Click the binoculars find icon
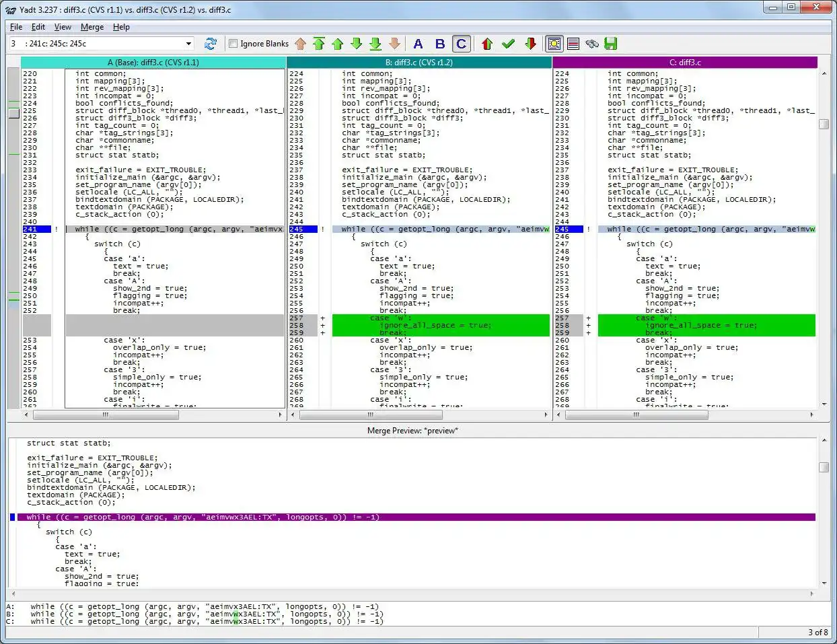 [592, 44]
